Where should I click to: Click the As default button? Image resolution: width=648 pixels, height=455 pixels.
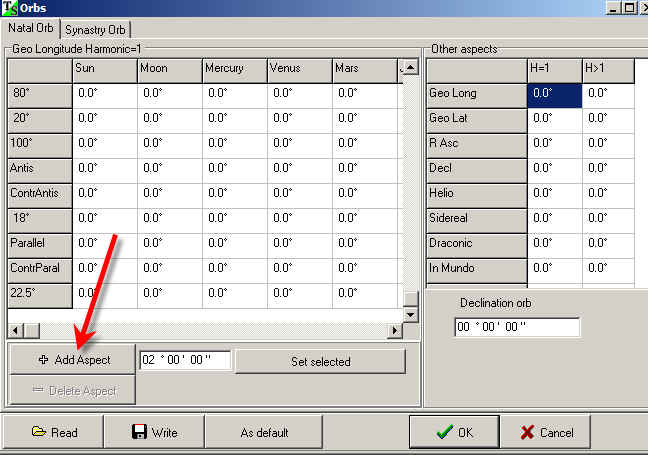[264, 432]
